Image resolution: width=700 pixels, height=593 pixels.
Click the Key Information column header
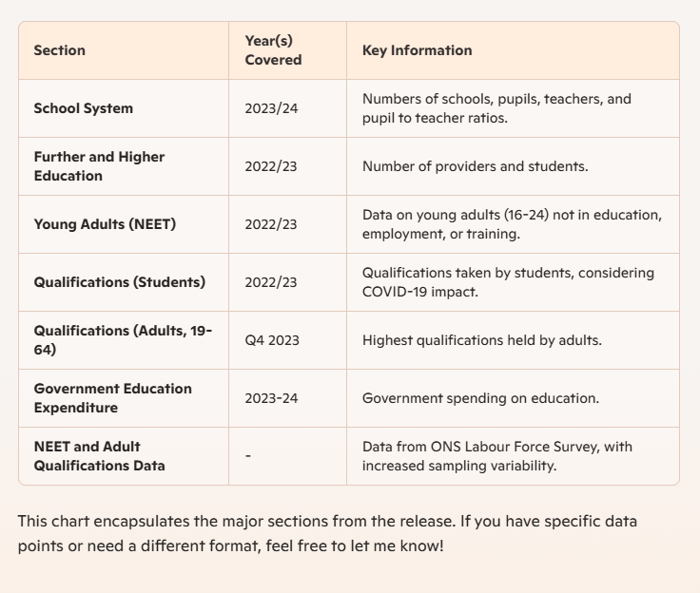click(x=417, y=50)
